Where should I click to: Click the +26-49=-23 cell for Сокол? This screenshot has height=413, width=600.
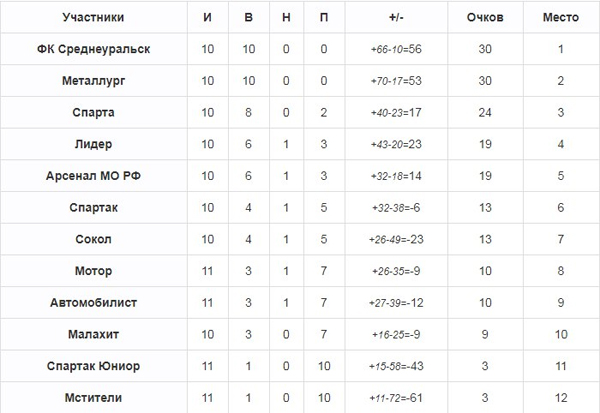[396, 239]
